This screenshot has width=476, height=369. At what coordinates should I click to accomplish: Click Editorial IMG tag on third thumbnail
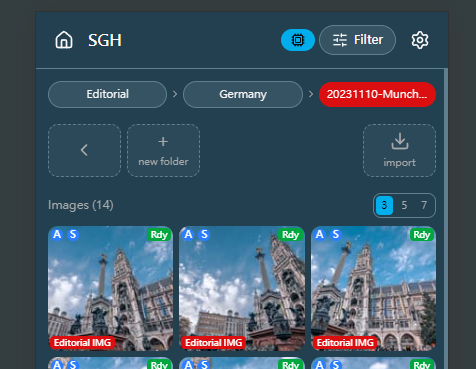[x=345, y=343]
